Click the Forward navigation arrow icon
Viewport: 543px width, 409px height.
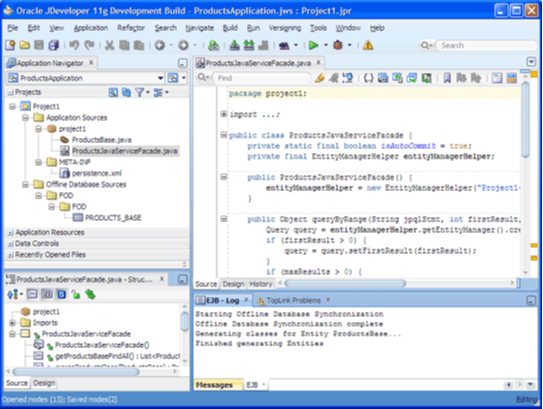183,45
